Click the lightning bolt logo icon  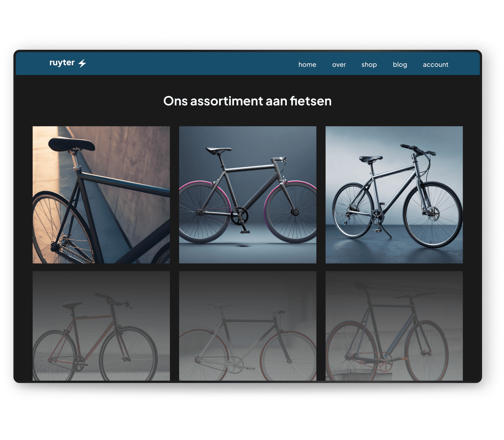pos(82,63)
